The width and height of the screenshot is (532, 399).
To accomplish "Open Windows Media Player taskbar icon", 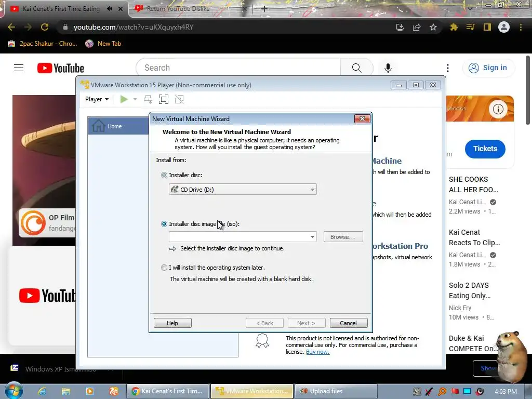I will click(x=89, y=391).
